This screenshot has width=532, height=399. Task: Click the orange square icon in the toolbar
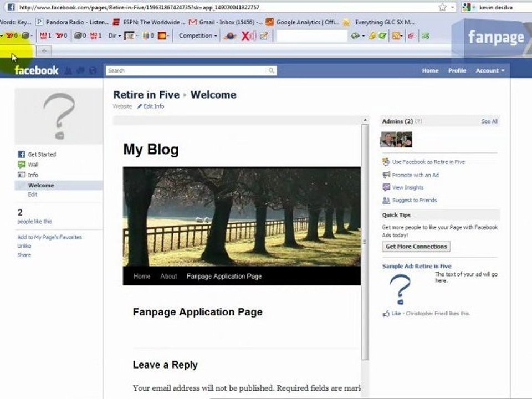click(162, 35)
